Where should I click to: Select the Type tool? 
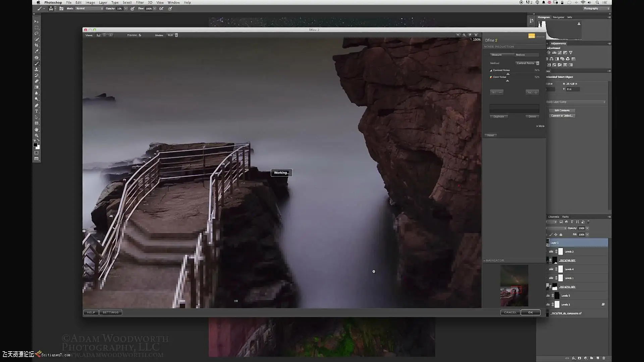pyautogui.click(x=37, y=111)
